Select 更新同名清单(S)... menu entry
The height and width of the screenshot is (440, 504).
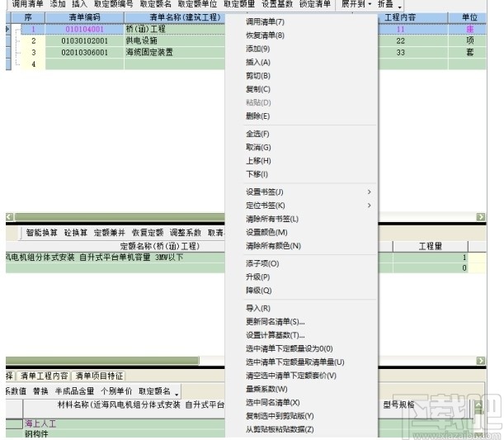pos(276,322)
